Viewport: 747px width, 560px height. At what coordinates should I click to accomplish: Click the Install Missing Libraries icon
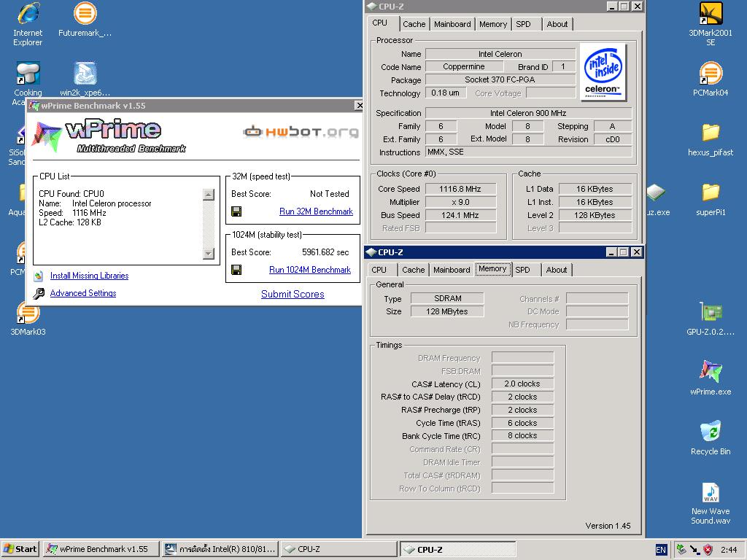(x=39, y=276)
